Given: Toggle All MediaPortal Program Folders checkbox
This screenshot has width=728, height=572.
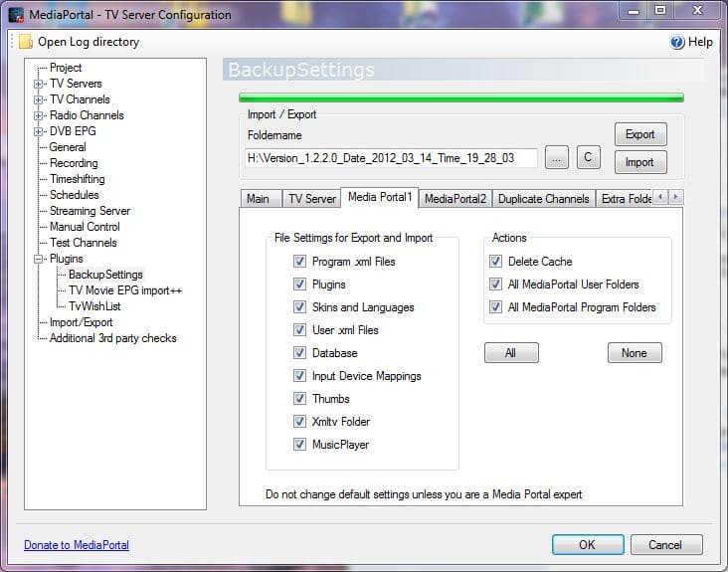Looking at the screenshot, I should coord(496,307).
